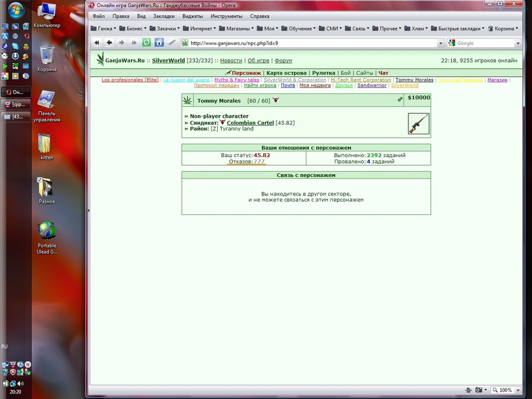The height and width of the screenshot is (399, 532).
Task: Open the Виджеты menu
Action: click(x=192, y=16)
